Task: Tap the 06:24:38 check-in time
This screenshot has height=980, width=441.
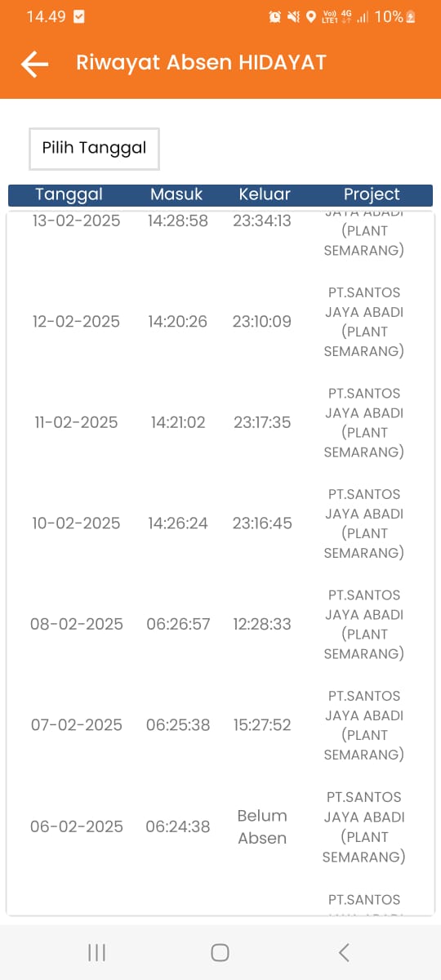Action: (178, 826)
